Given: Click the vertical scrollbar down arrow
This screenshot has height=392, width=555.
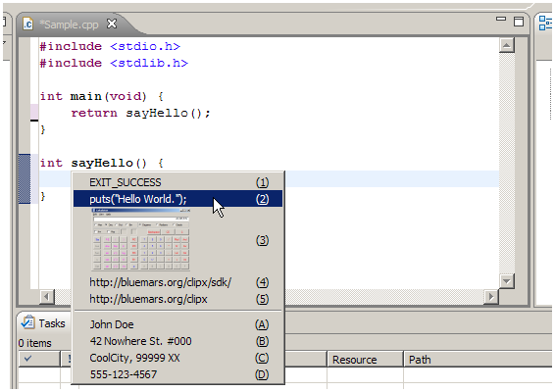Looking at the screenshot, I should 507,281.
